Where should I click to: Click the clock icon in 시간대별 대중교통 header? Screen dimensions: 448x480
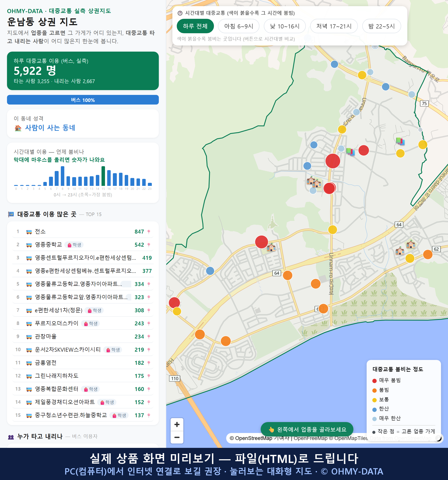pos(180,13)
